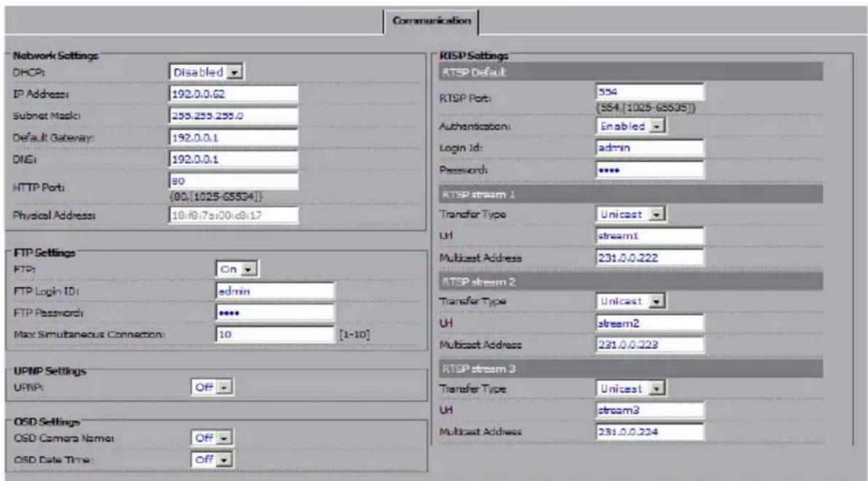Click the [1-10] connection range hint

354,335
